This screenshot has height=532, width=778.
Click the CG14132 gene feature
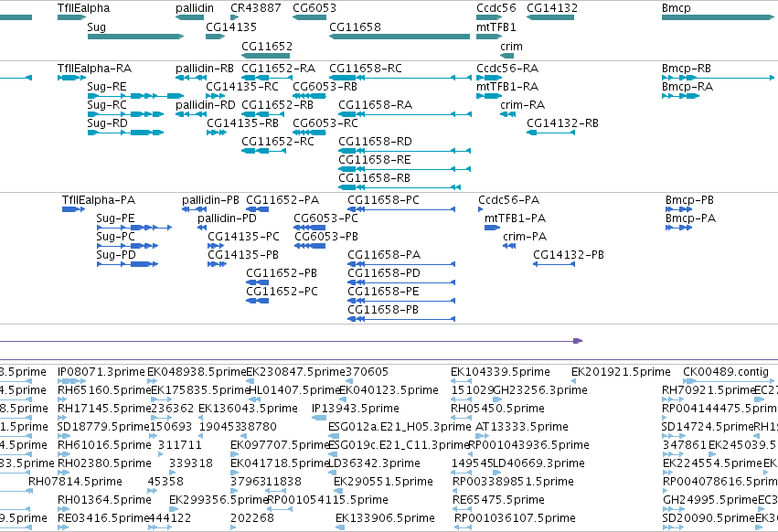click(550, 17)
